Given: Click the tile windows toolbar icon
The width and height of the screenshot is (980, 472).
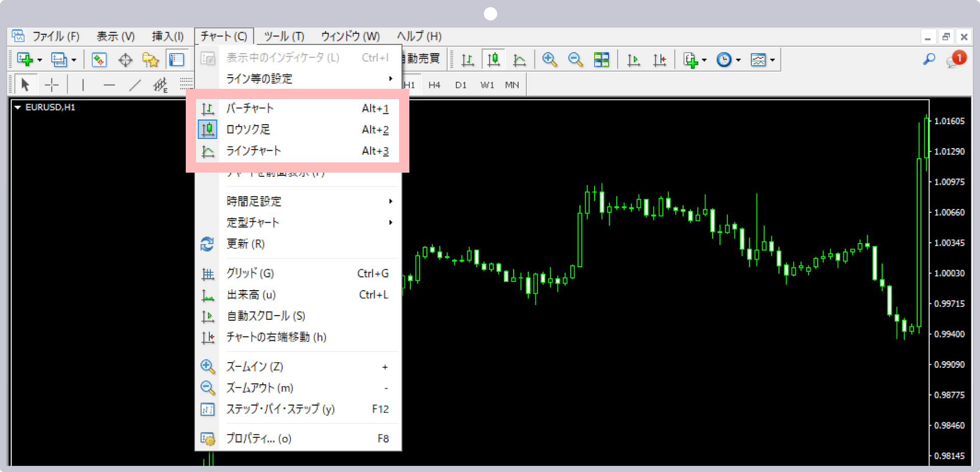Looking at the screenshot, I should coord(602,60).
